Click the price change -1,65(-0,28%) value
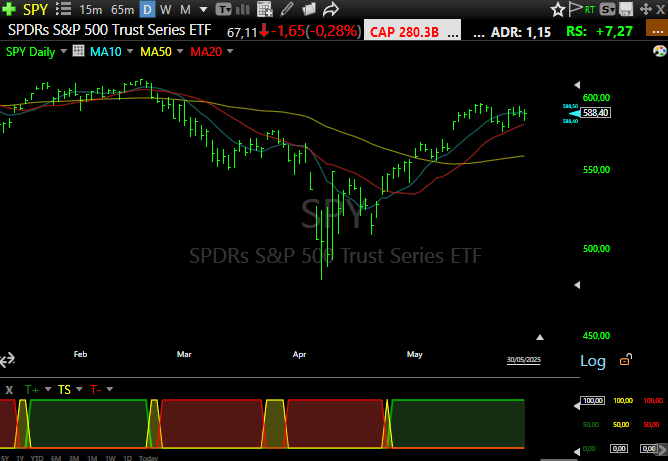 click(x=316, y=31)
